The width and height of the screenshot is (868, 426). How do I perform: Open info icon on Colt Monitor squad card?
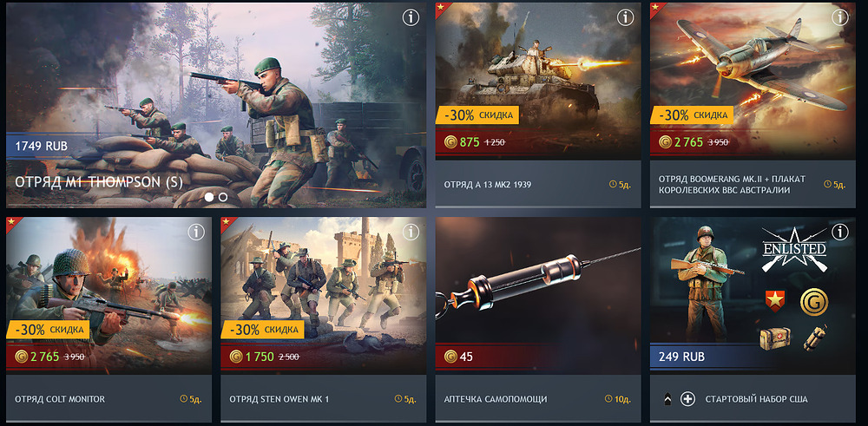click(x=196, y=233)
